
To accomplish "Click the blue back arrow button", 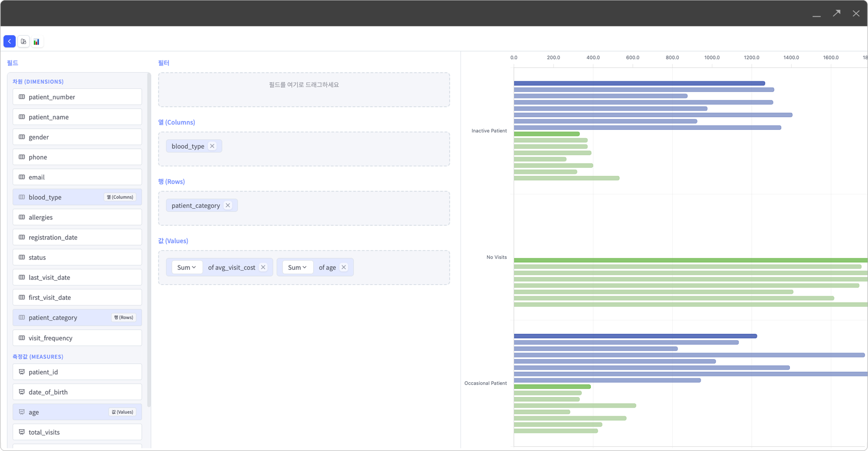I will point(9,41).
